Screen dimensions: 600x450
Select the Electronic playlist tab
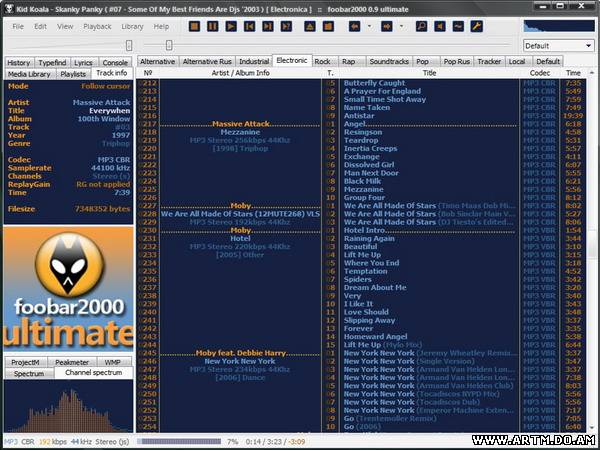[292, 60]
